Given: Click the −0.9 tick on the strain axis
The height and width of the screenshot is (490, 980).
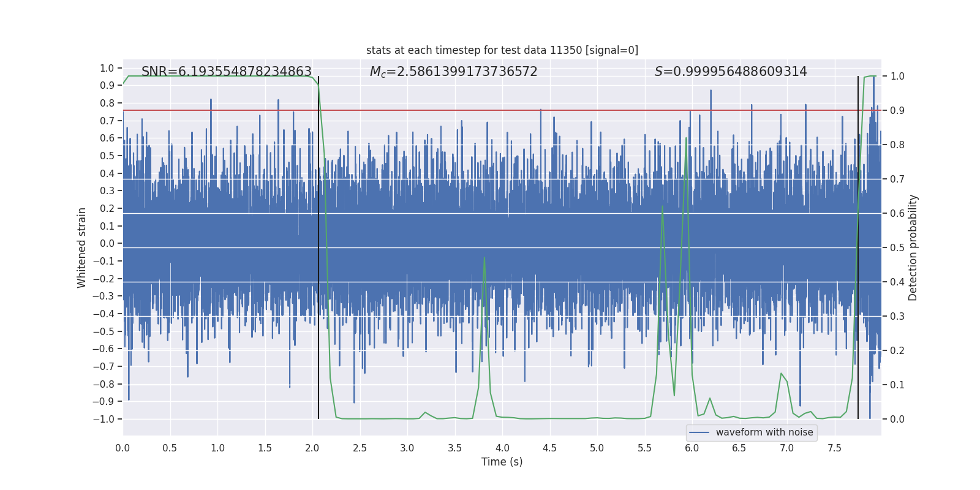Looking at the screenshot, I should (104, 402).
